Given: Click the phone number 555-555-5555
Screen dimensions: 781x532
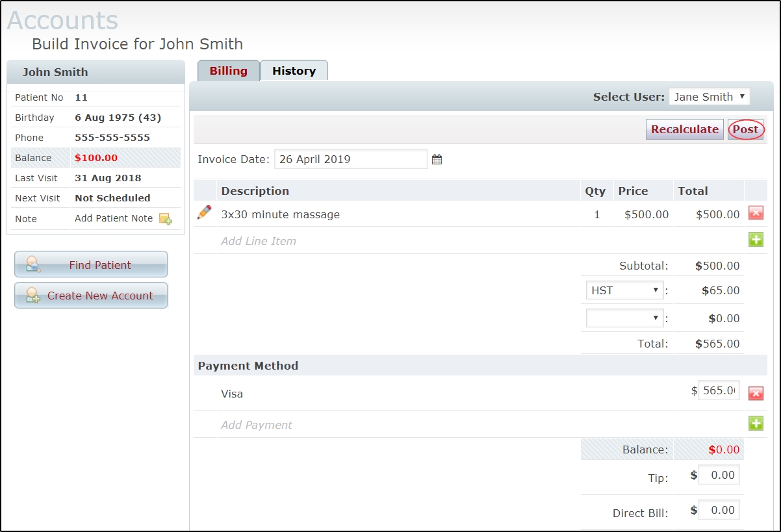Looking at the screenshot, I should click(112, 138).
